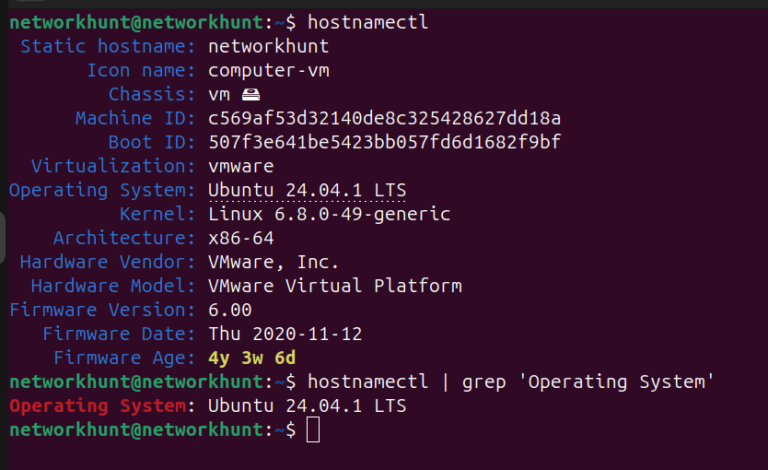Select the Machine ID hexadecimal value
Image resolution: width=768 pixels, height=470 pixels.
pyautogui.click(x=384, y=118)
